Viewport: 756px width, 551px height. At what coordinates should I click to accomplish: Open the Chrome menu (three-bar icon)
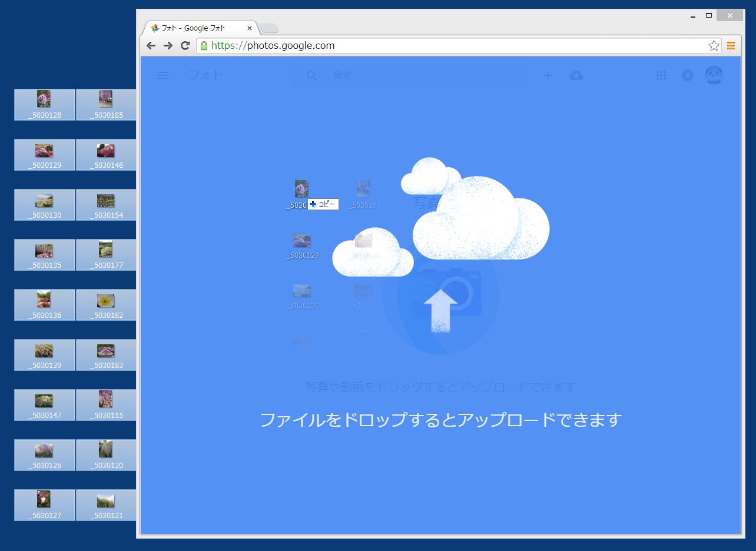pos(731,46)
